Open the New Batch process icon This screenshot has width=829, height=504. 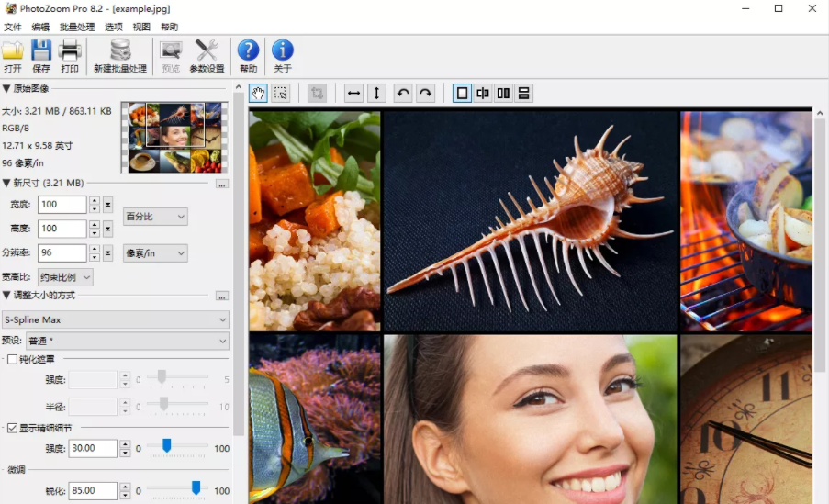119,52
